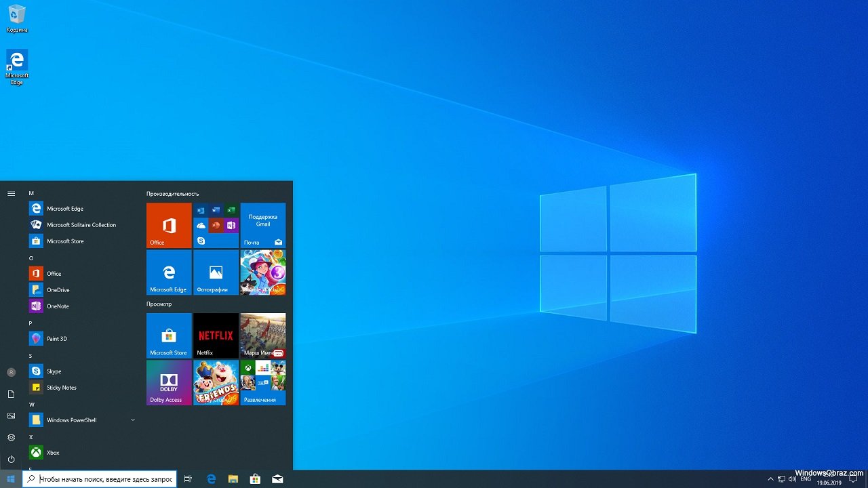Open Settings gear in Start sidebar
Viewport: 868px width, 488px height.
[x=11, y=437]
